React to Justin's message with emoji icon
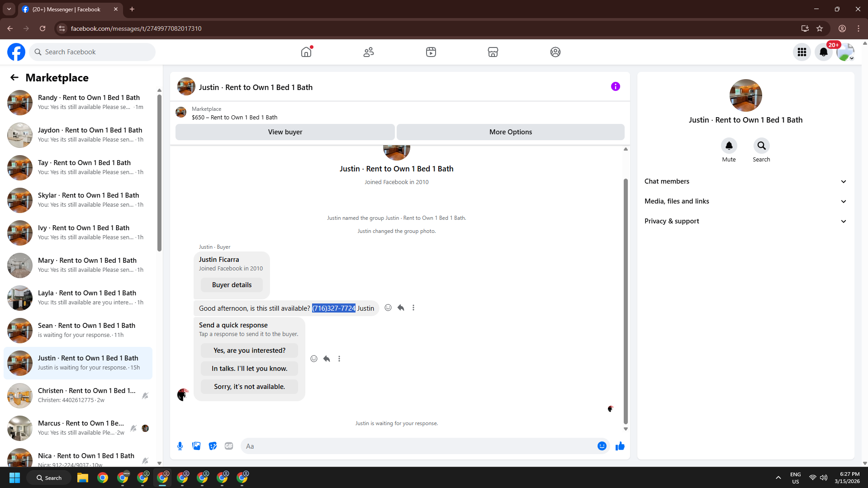 [388, 308]
